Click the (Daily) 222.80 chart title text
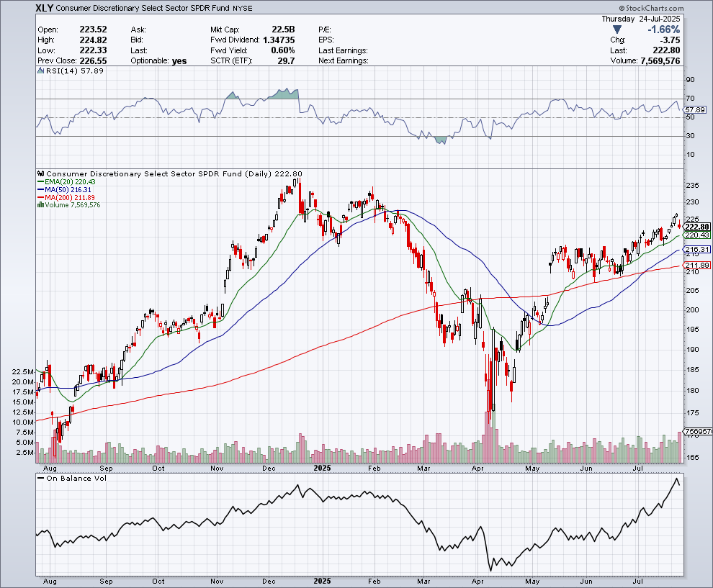 point(274,173)
